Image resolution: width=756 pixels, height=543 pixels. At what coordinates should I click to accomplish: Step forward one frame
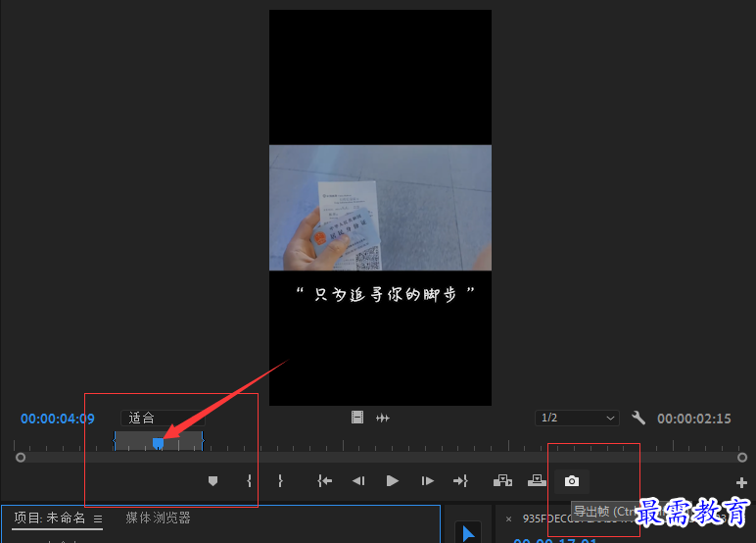pyautogui.click(x=427, y=480)
